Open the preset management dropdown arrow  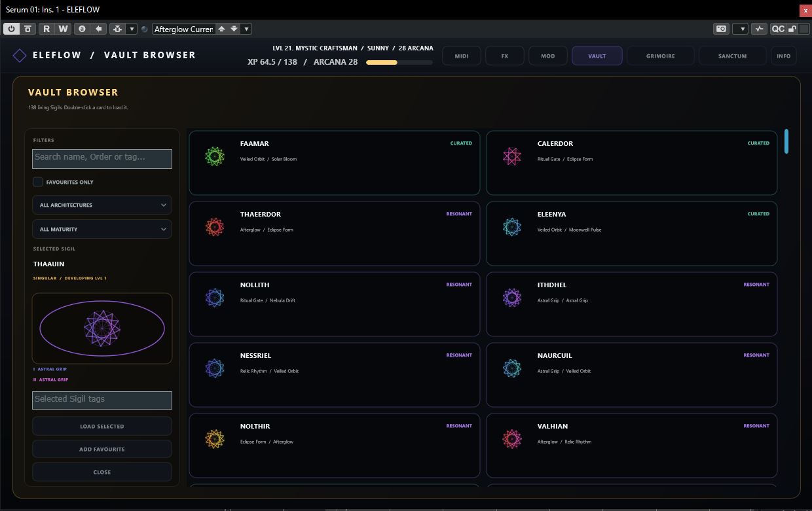(246, 29)
